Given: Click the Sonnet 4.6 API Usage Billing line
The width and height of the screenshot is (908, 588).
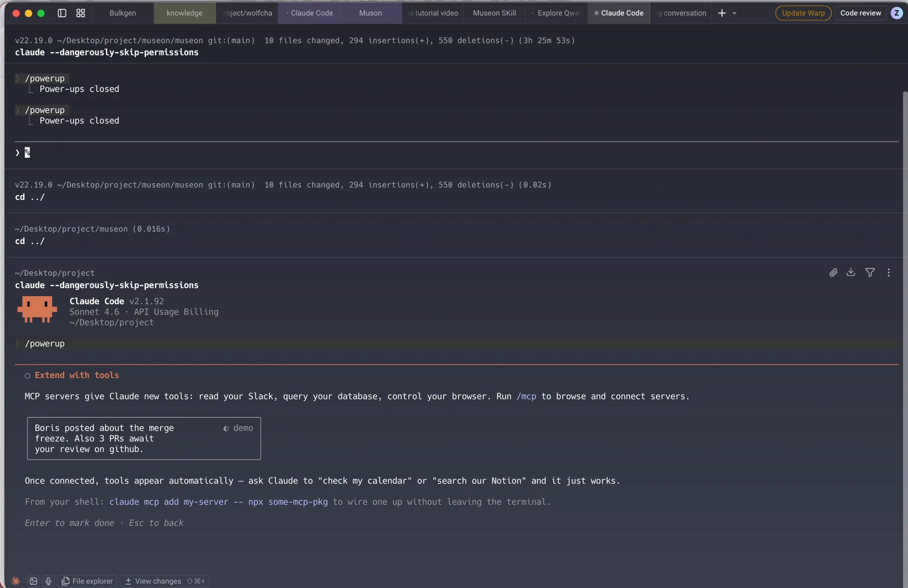Looking at the screenshot, I should (x=144, y=312).
